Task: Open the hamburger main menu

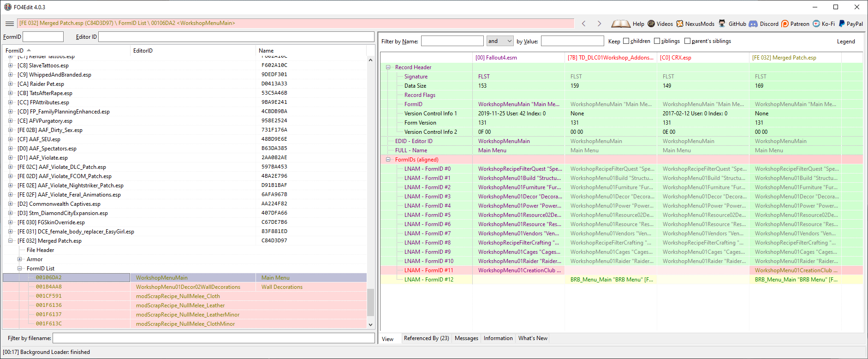Action: pos(9,24)
